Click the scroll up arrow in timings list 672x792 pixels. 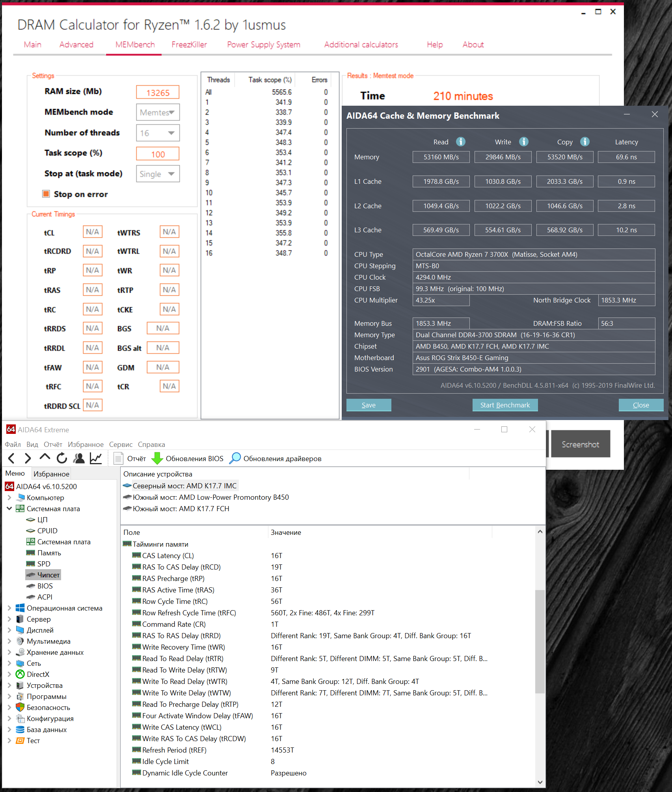pos(540,532)
